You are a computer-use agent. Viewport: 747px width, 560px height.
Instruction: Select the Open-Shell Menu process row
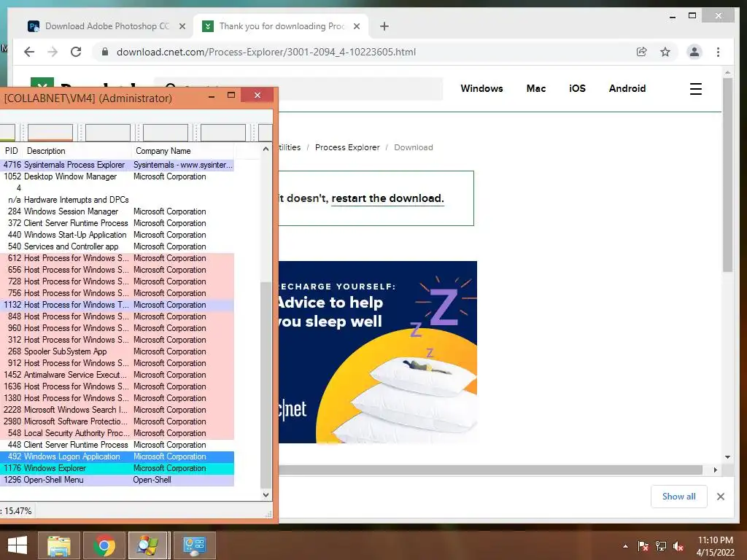coord(117,480)
